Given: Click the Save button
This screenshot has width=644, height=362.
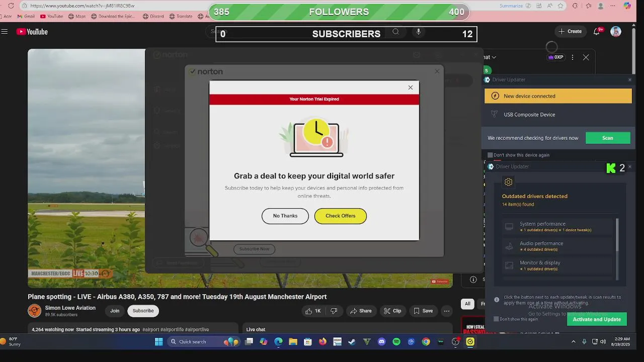Looking at the screenshot, I should click(423, 311).
